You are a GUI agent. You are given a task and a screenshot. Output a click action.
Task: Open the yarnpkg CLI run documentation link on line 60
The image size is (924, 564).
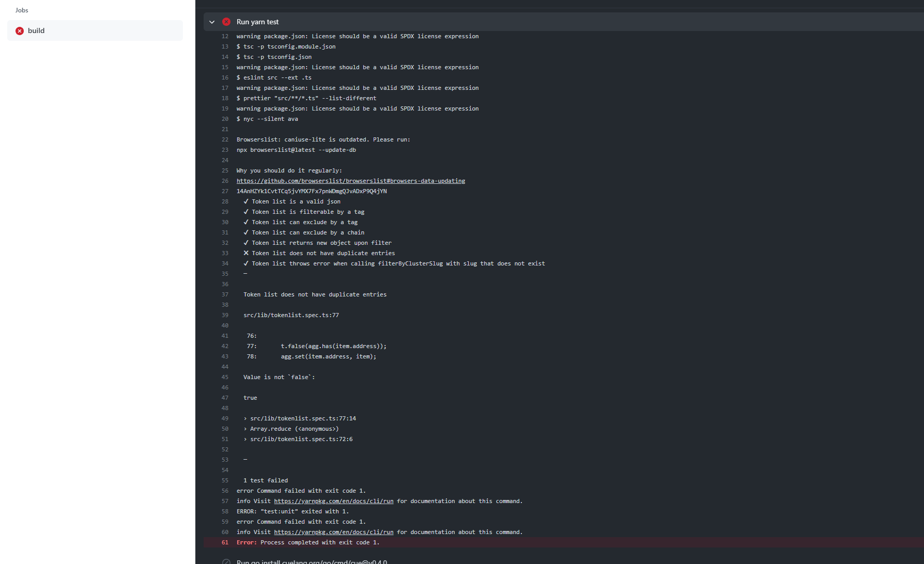tap(334, 532)
